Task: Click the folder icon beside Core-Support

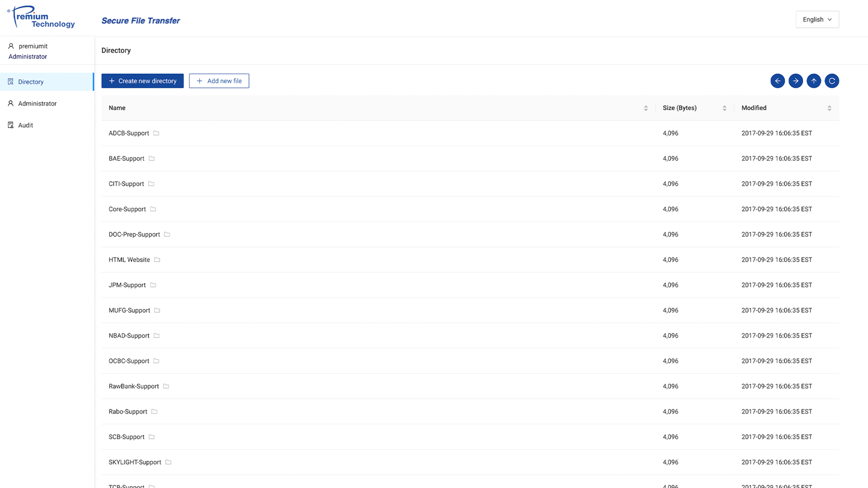Action: click(153, 209)
